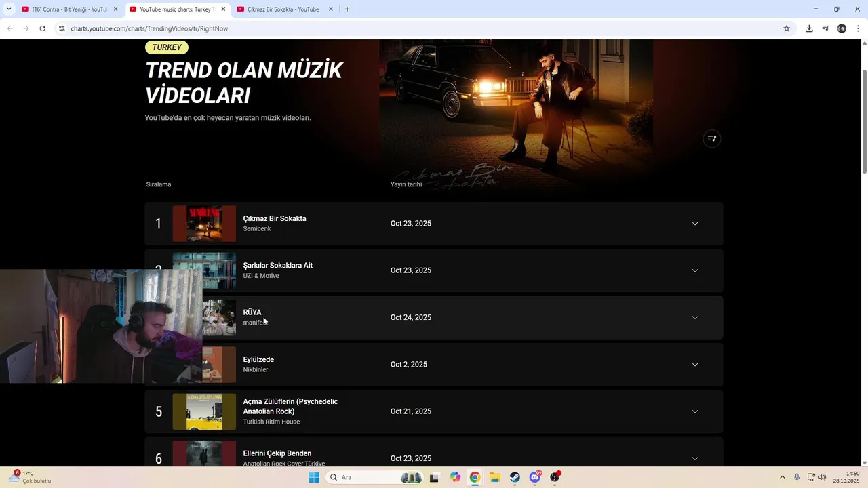View site information icon in the address bar
This screenshot has width=868, height=488.
point(62,28)
